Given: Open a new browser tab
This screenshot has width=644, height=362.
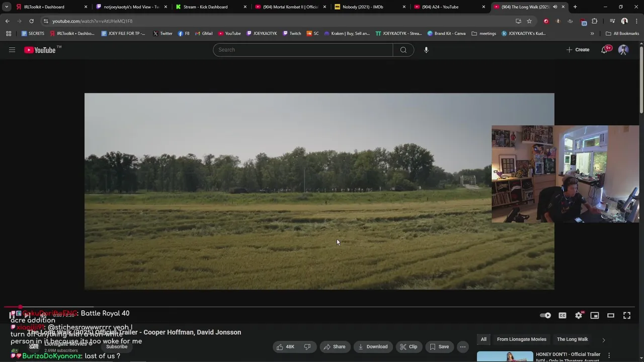Looking at the screenshot, I should coord(575,7).
